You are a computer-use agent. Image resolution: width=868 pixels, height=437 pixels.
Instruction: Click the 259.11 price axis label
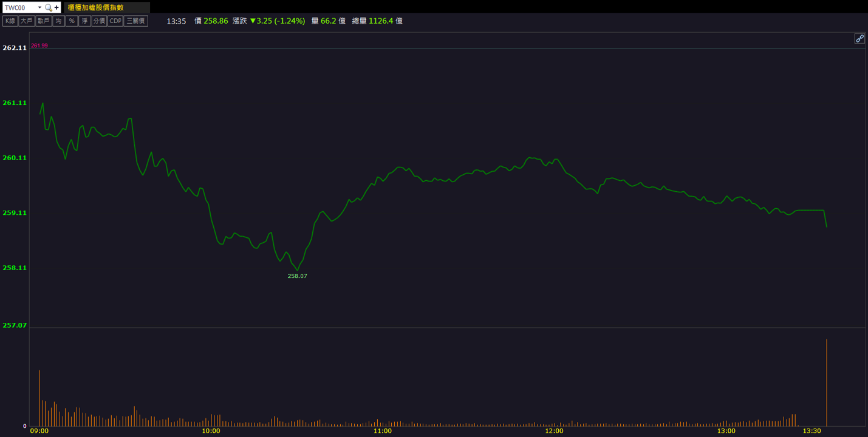click(x=15, y=213)
